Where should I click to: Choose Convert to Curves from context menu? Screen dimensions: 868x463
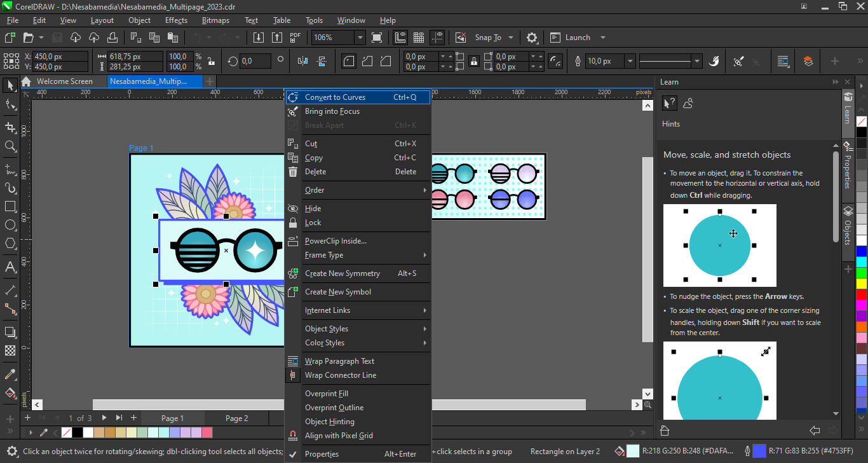point(335,97)
